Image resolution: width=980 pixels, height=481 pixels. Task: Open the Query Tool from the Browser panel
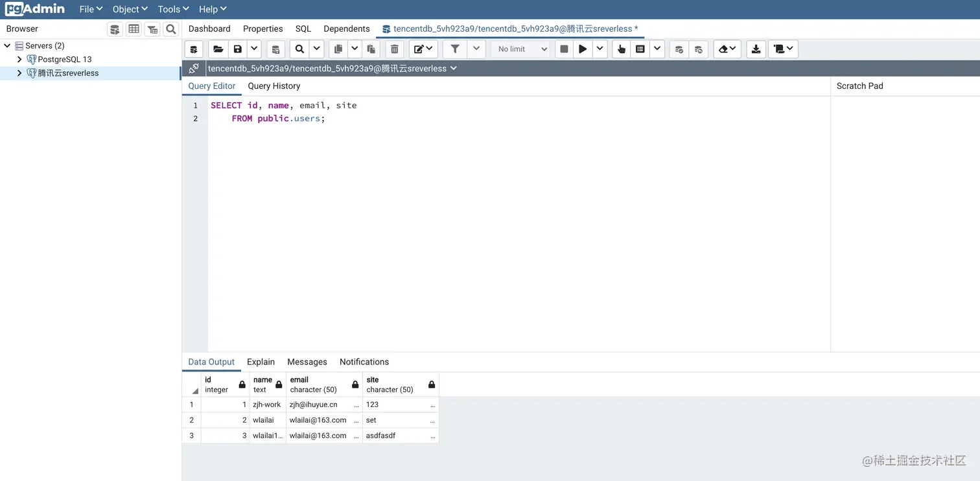click(x=115, y=29)
